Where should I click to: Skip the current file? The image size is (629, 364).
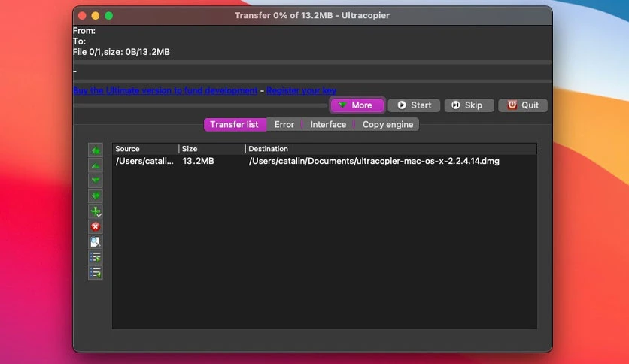(469, 105)
